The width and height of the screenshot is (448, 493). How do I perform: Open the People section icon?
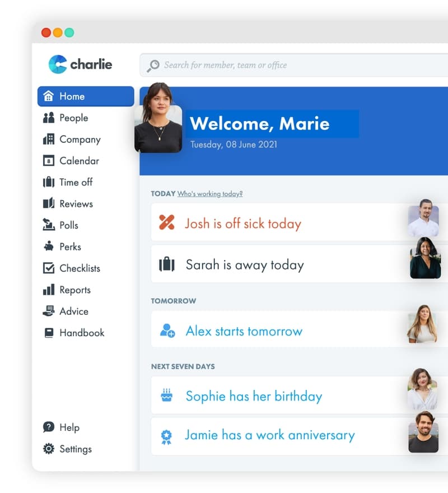[49, 118]
